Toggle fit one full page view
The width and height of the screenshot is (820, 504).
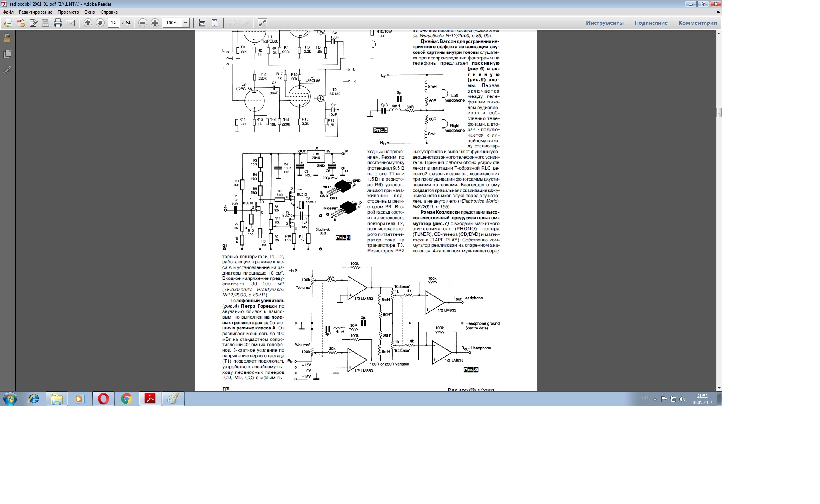pyautogui.click(x=215, y=23)
